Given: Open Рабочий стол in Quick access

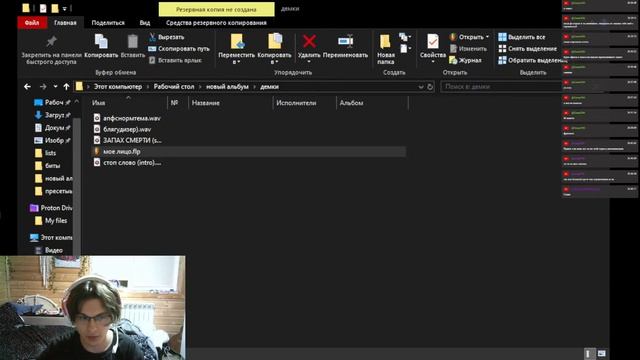Looking at the screenshot, I should pyautogui.click(x=53, y=102).
